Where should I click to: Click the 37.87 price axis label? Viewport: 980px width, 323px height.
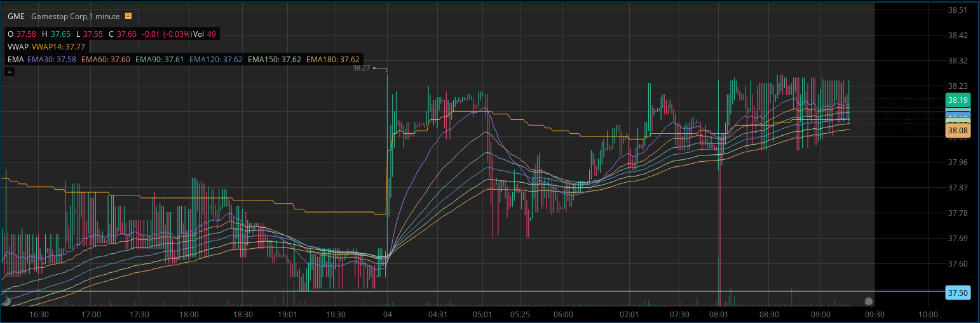coord(957,188)
